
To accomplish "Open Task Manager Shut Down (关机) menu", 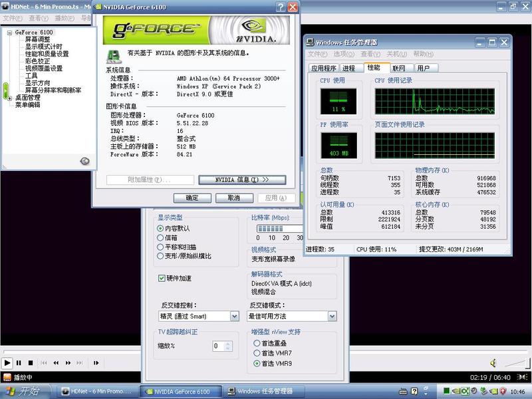I will tap(396, 55).
